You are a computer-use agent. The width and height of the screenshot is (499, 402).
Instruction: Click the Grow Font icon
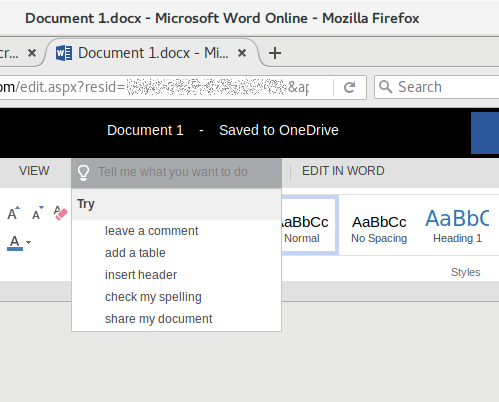coord(13,213)
